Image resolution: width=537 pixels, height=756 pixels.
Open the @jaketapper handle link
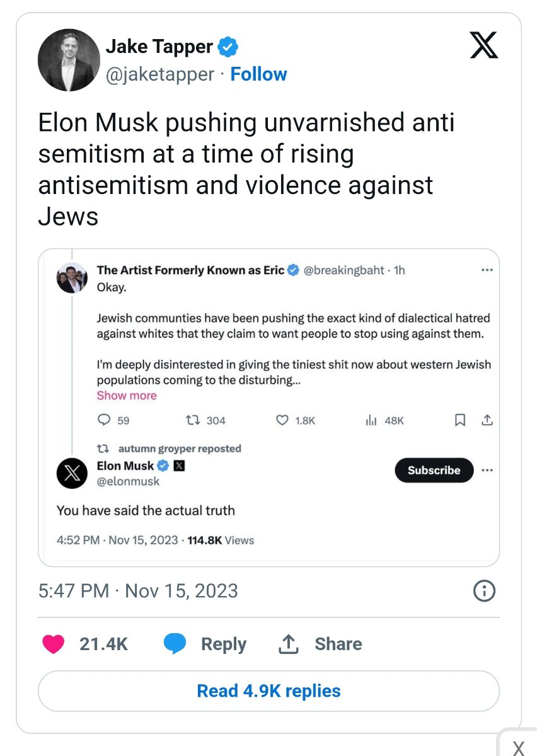160,74
